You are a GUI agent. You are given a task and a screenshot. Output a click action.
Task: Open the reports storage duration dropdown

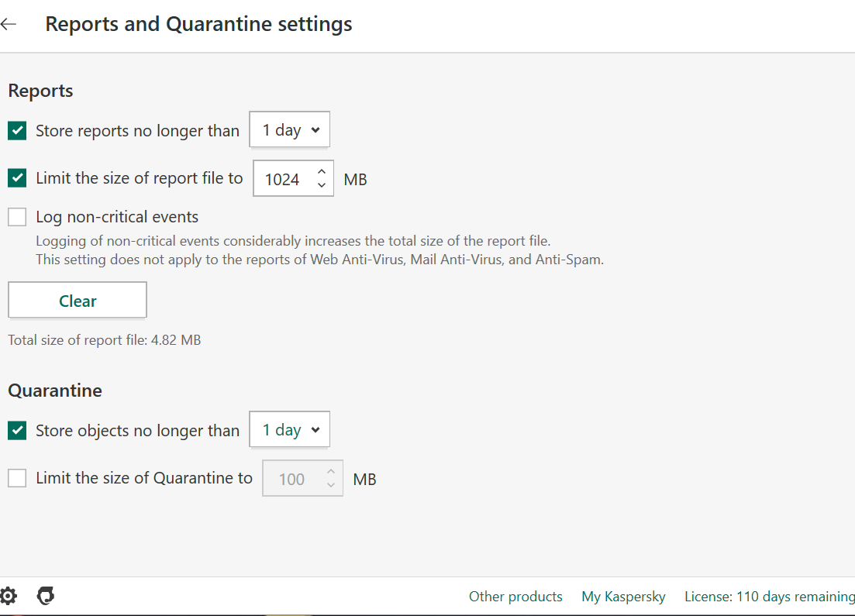point(290,130)
